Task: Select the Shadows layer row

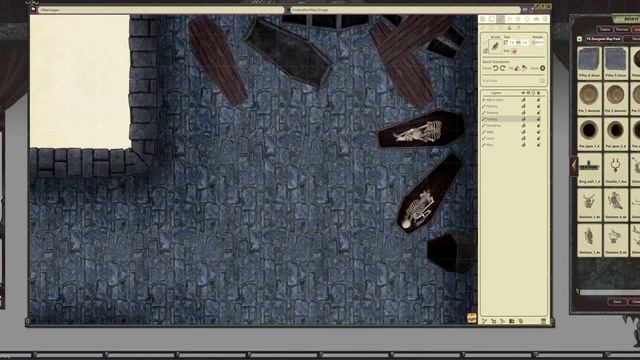Action: (x=512, y=113)
